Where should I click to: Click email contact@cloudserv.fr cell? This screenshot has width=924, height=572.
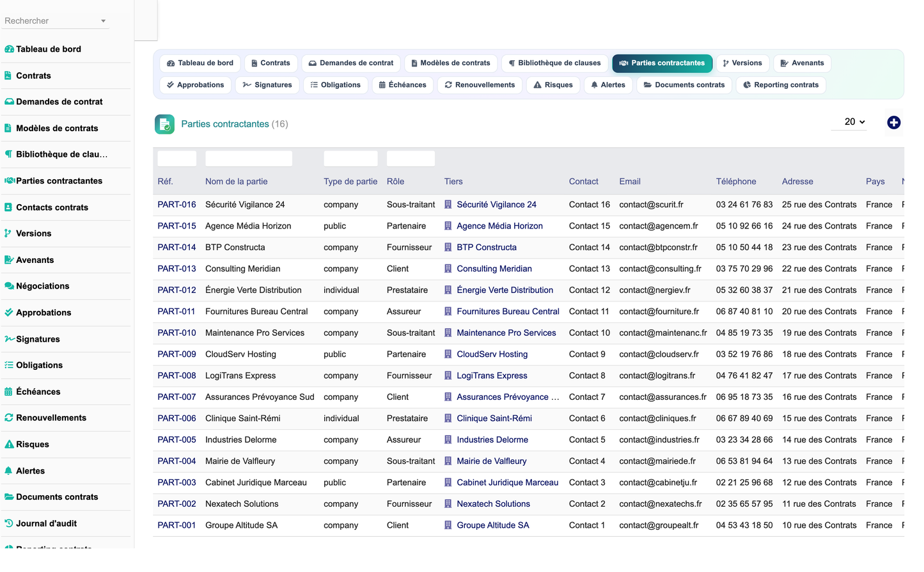pyautogui.click(x=659, y=354)
